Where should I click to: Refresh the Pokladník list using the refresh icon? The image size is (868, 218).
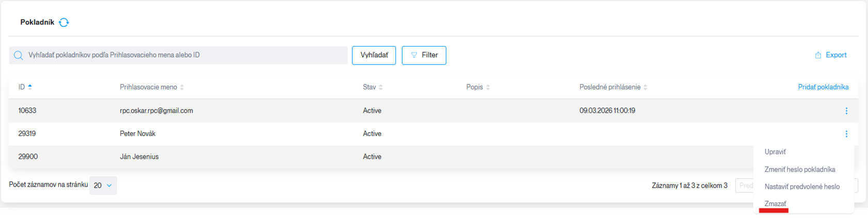(x=64, y=22)
